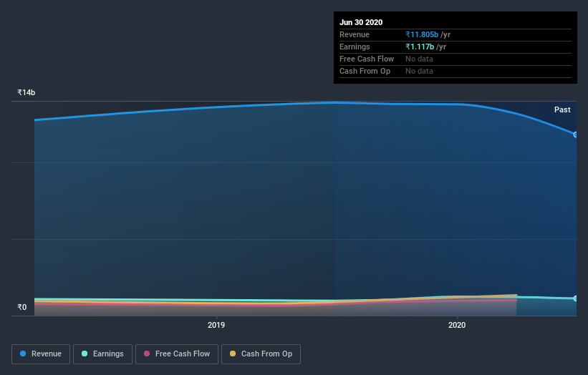Click the Cash From Op row label in tooltip
The image size is (588, 375).
pyautogui.click(x=365, y=71)
